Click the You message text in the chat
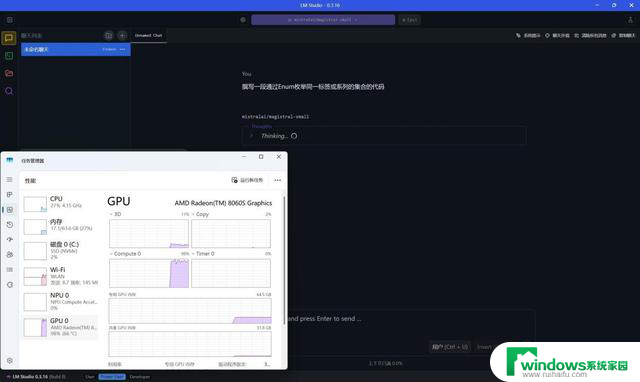 click(x=313, y=87)
